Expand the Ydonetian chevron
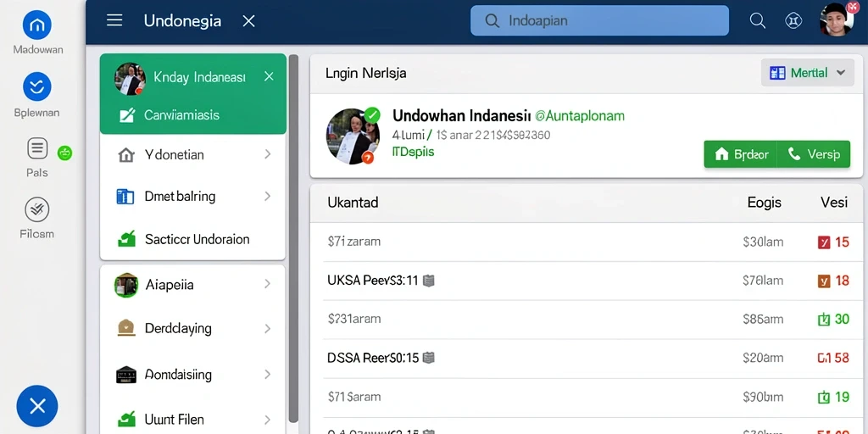 [267, 154]
